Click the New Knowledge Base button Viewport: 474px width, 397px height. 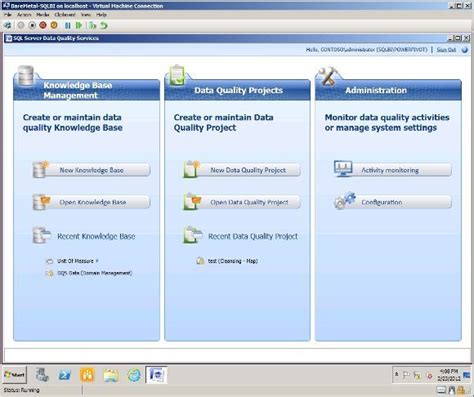(x=92, y=170)
